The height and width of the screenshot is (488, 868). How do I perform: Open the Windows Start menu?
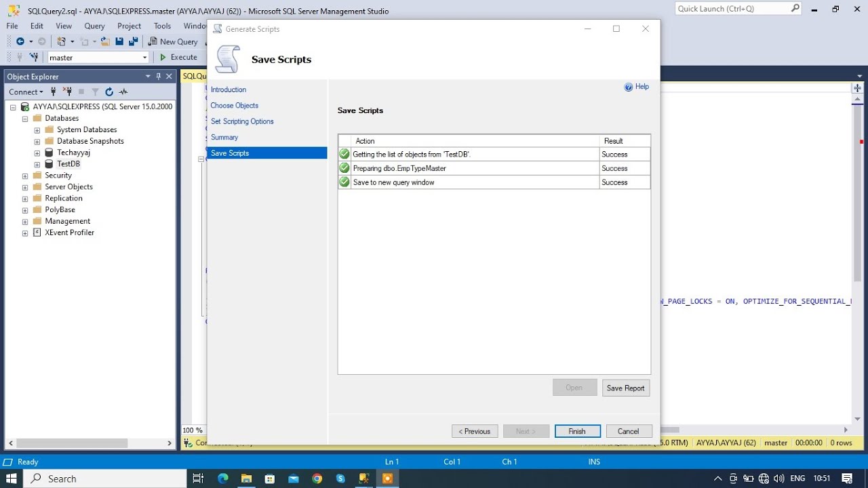[x=12, y=479]
